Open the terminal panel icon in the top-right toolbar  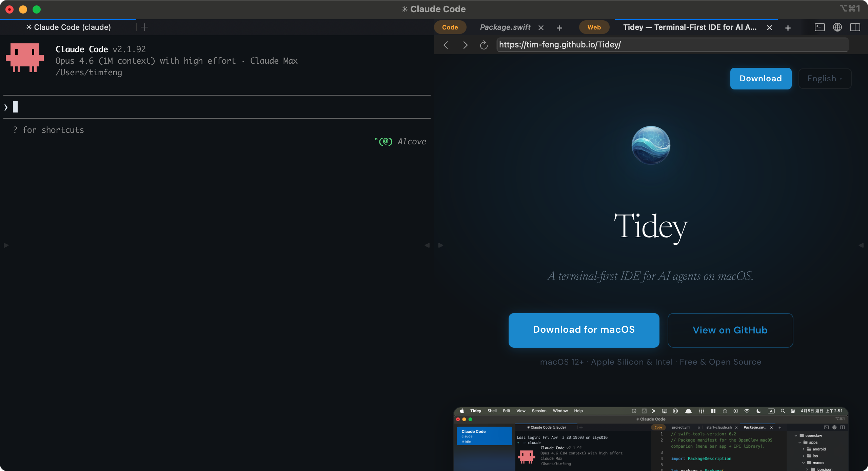[820, 27]
